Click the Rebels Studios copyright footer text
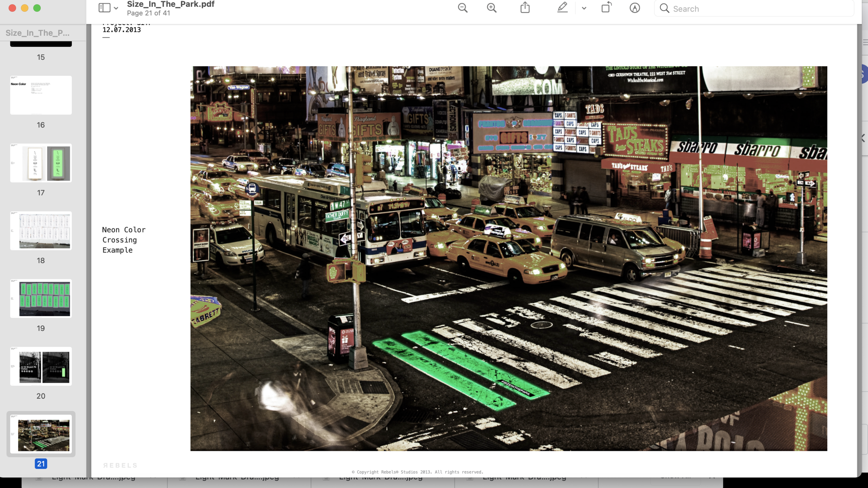868x488 pixels. click(417, 472)
